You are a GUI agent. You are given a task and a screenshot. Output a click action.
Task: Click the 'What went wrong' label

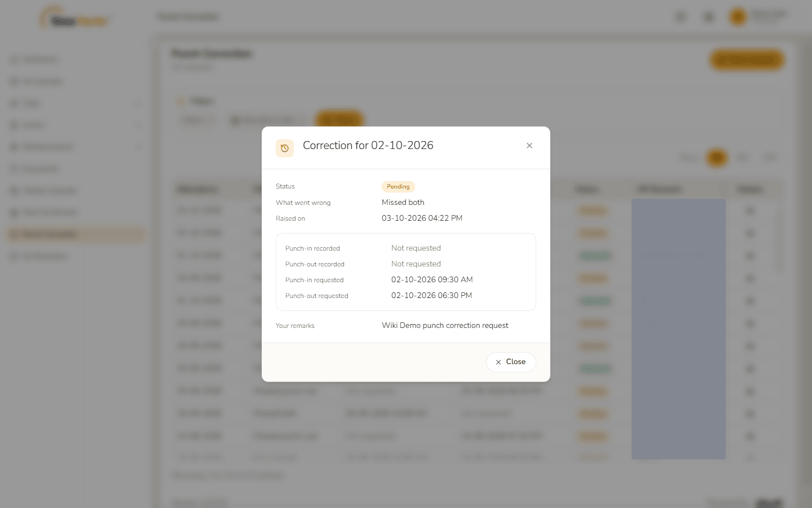coord(303,203)
